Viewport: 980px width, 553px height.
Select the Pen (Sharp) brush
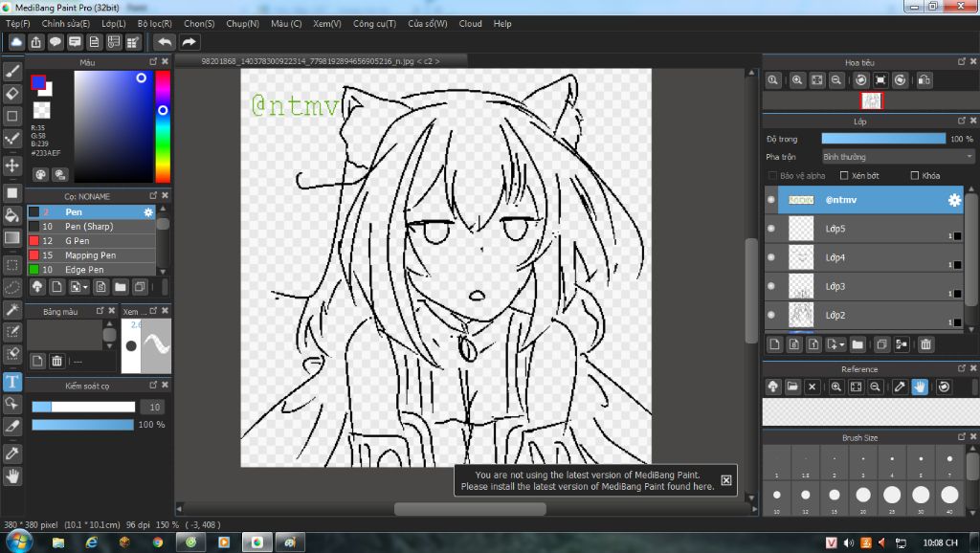point(91,226)
